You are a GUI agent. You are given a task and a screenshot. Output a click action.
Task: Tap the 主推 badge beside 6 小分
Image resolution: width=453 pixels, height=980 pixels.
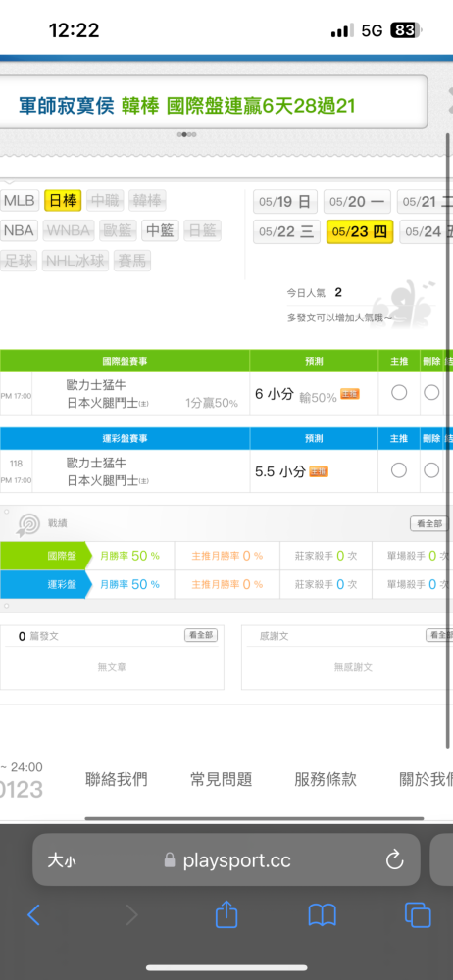pyautogui.click(x=350, y=394)
